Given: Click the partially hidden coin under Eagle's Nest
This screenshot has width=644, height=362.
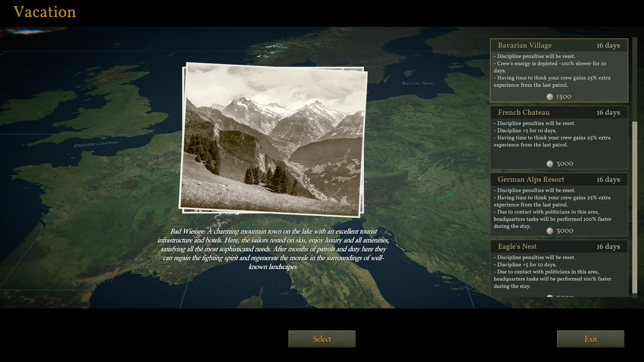Looking at the screenshot, I should click(550, 296).
